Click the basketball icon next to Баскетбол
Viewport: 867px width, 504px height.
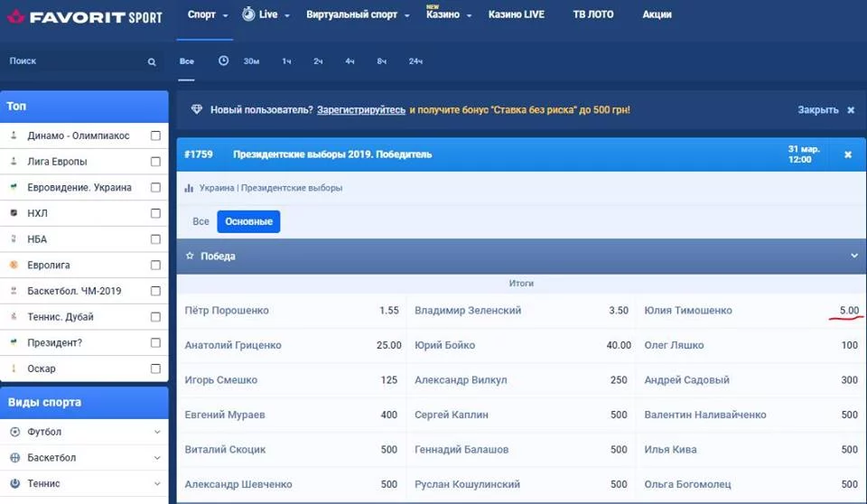[x=14, y=458]
